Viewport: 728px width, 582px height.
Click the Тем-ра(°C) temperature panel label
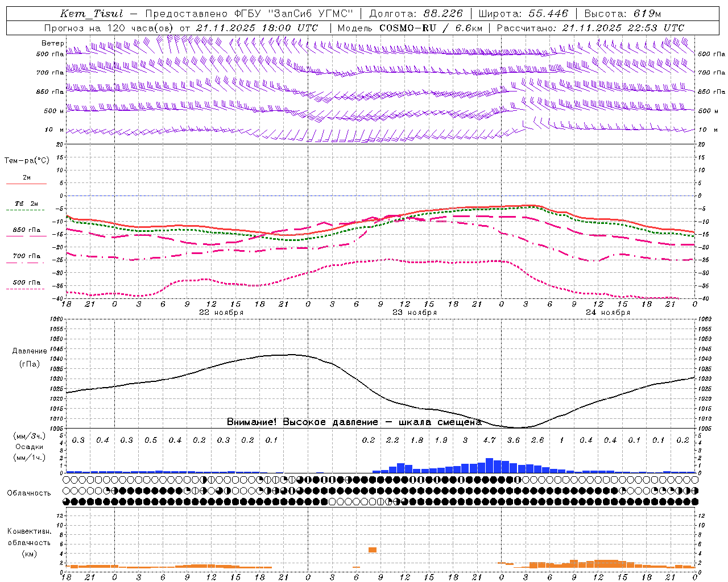click(x=27, y=161)
